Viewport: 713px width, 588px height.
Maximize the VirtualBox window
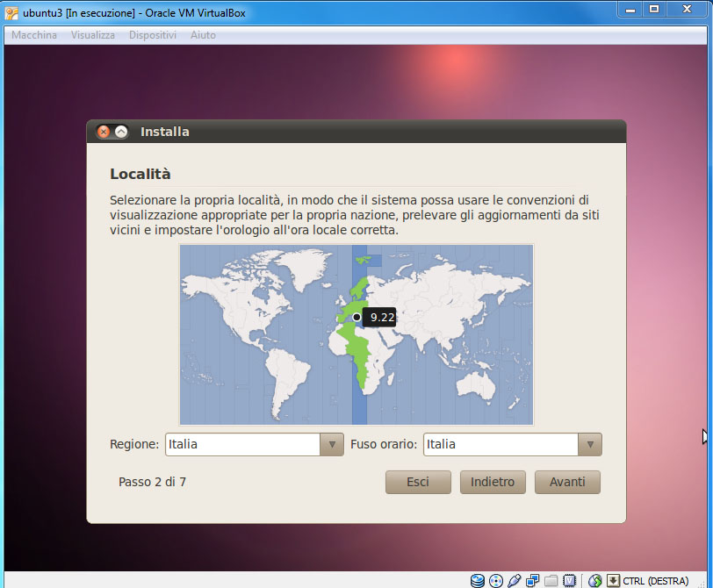(654, 10)
